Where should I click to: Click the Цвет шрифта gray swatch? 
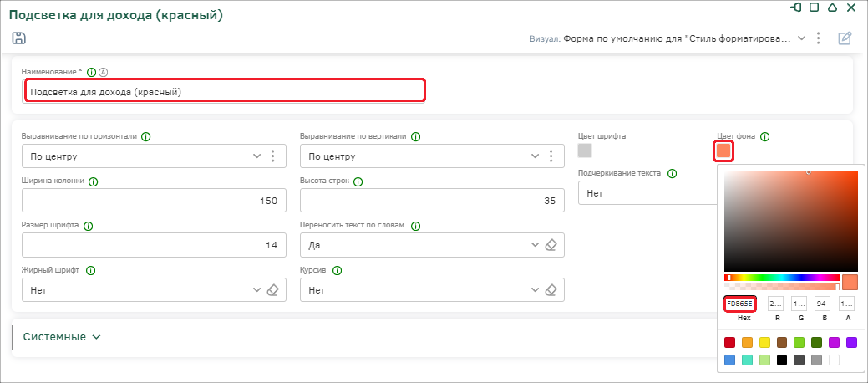pyautogui.click(x=585, y=151)
